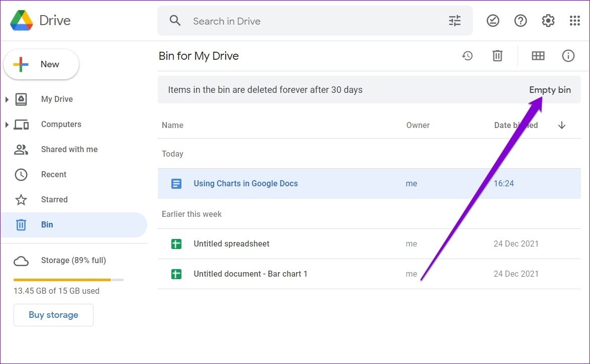Click 24 Dec 2021 for Untitled spreadsheet

(x=516, y=244)
